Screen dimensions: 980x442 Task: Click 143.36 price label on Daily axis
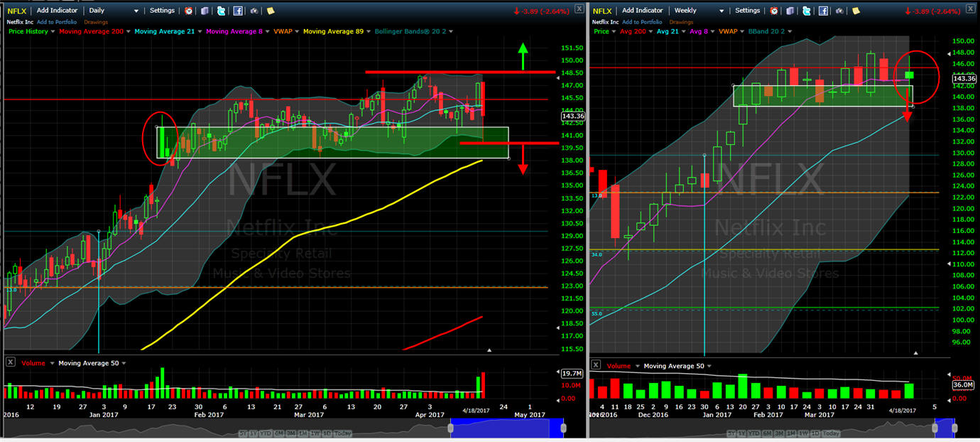(572, 116)
